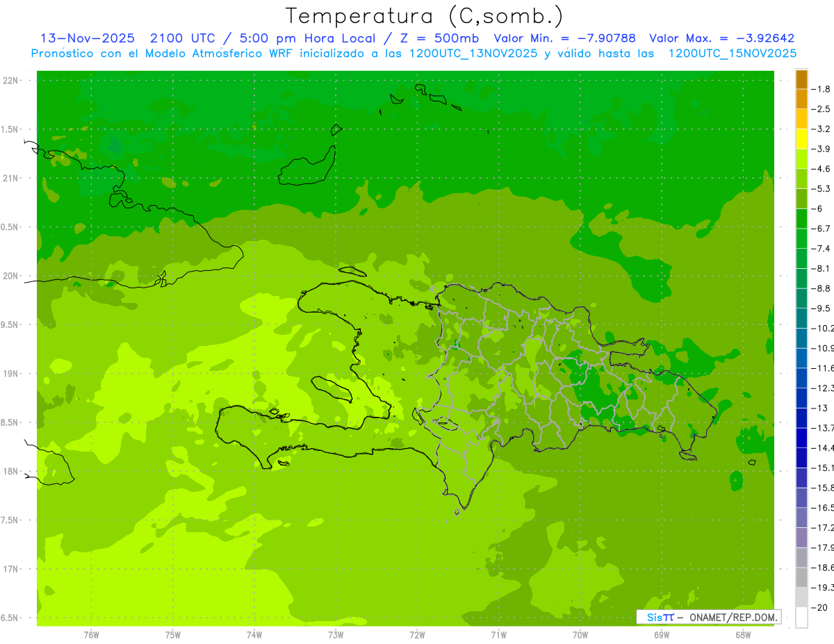Screen dimensions: 834x644
Task: Click the "22N" latitude label
Action: click(10, 81)
